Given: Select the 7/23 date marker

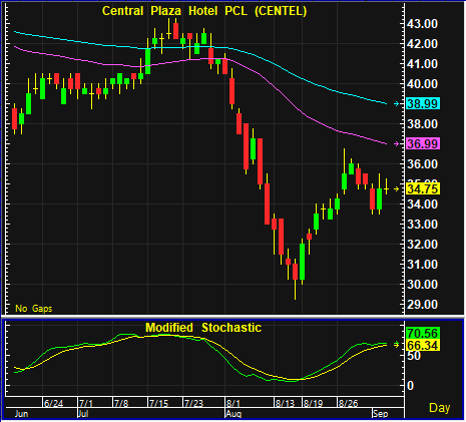Looking at the screenshot, I should pos(194,403).
